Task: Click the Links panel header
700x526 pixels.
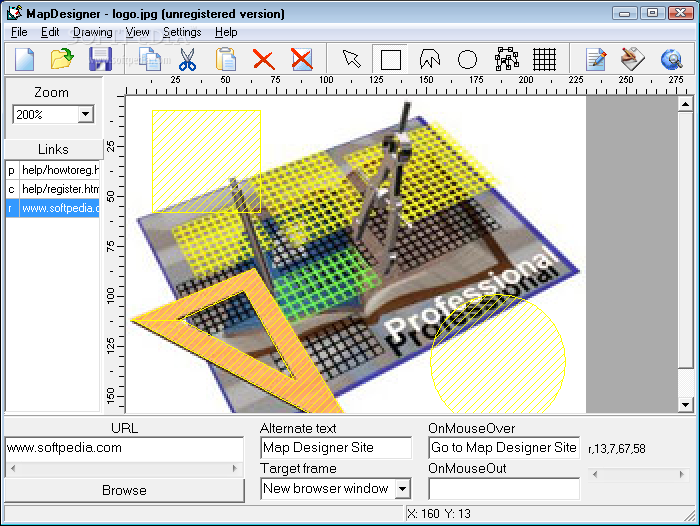Action: tap(53, 149)
